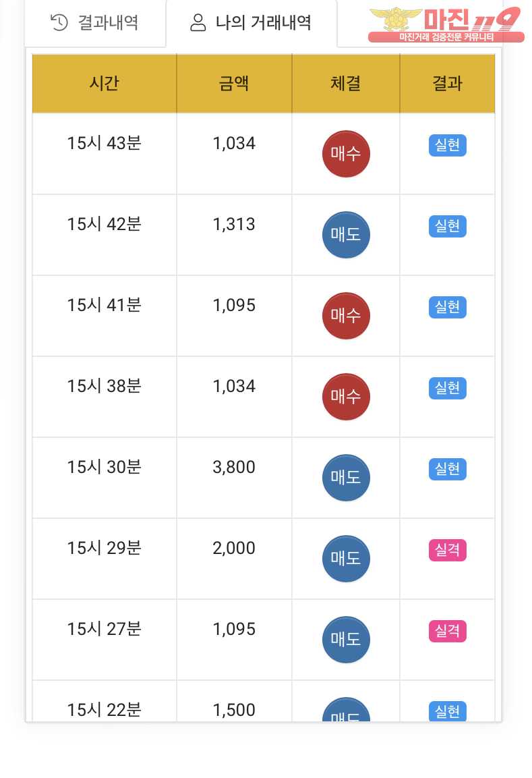Open the 결과내역 tab
Viewport: 532px width, 778px height.
coord(94,23)
